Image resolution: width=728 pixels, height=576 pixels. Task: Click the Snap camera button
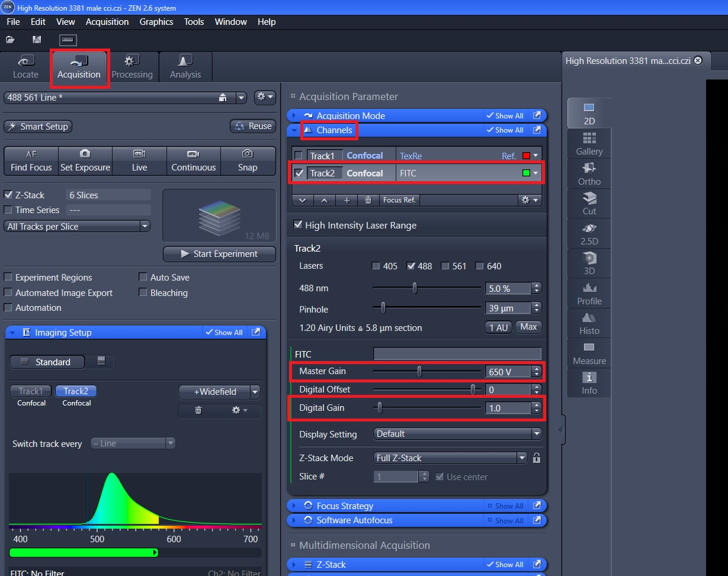(x=248, y=160)
